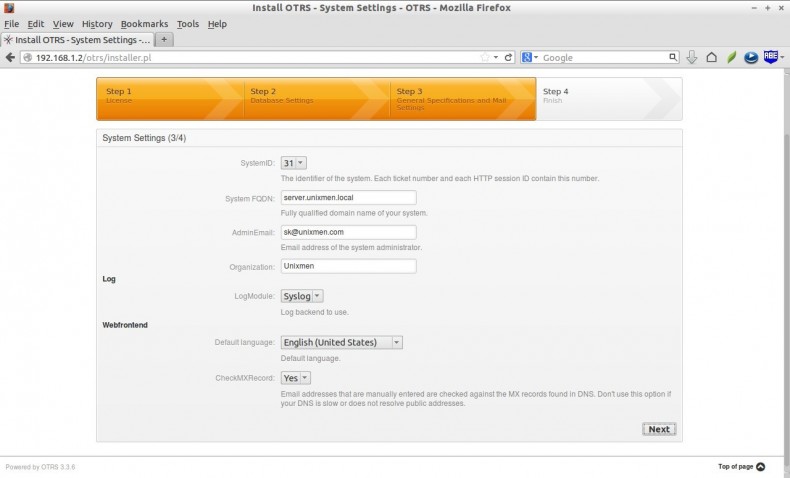
Task: Open the CheckMXRecord Yes dropdown
Action: (296, 378)
